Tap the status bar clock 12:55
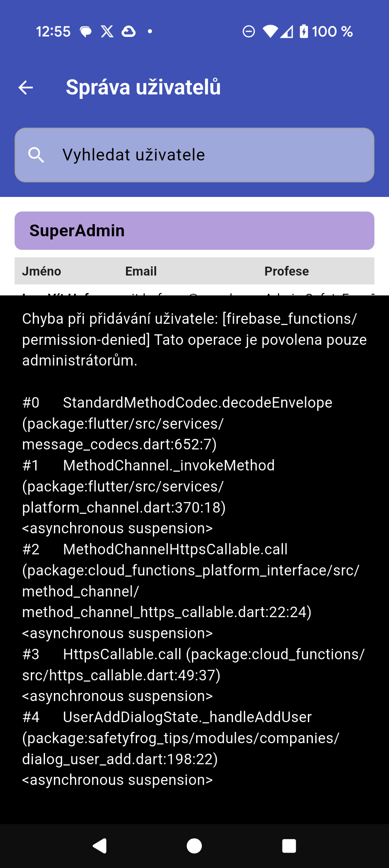This screenshot has width=389, height=868. (x=53, y=32)
